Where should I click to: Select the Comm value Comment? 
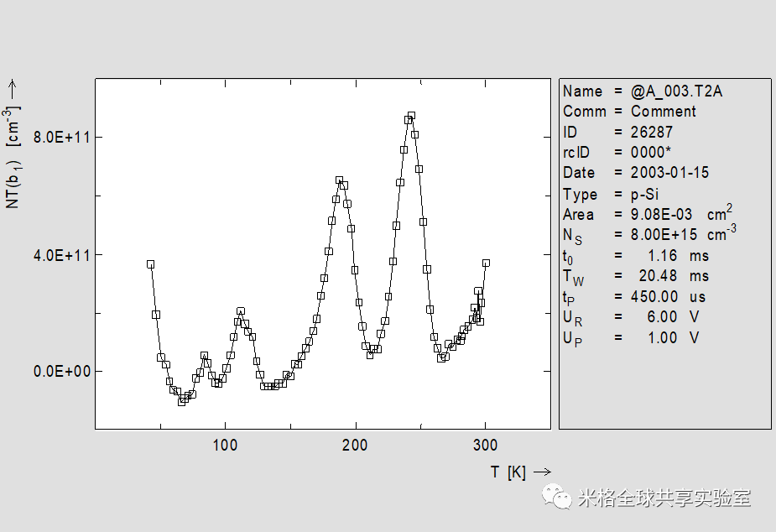663,112
